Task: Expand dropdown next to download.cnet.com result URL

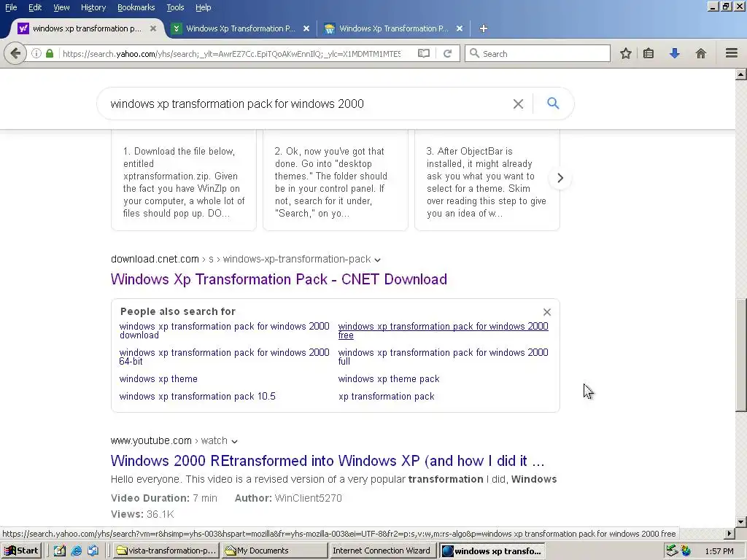Action: tap(377, 260)
